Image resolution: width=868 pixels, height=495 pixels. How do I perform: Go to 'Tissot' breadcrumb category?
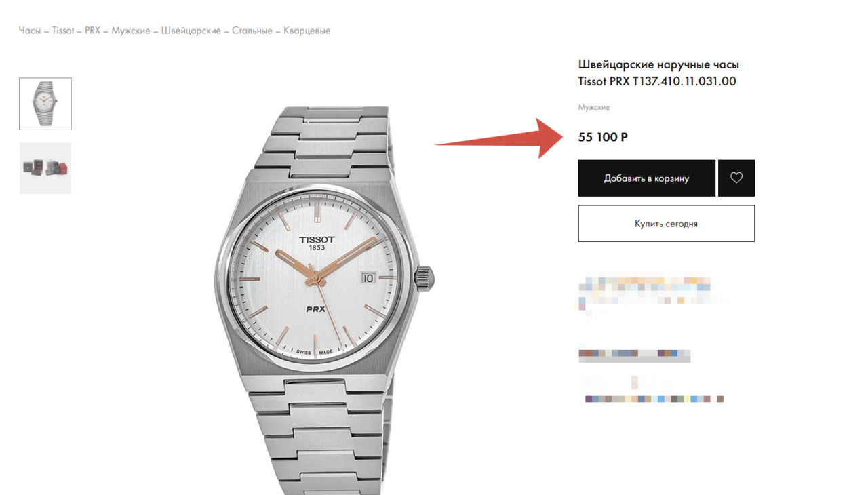click(63, 31)
